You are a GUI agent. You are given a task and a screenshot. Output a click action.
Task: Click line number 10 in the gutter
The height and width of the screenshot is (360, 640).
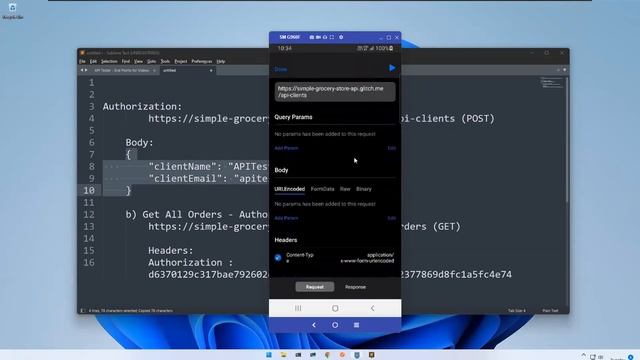click(x=89, y=190)
